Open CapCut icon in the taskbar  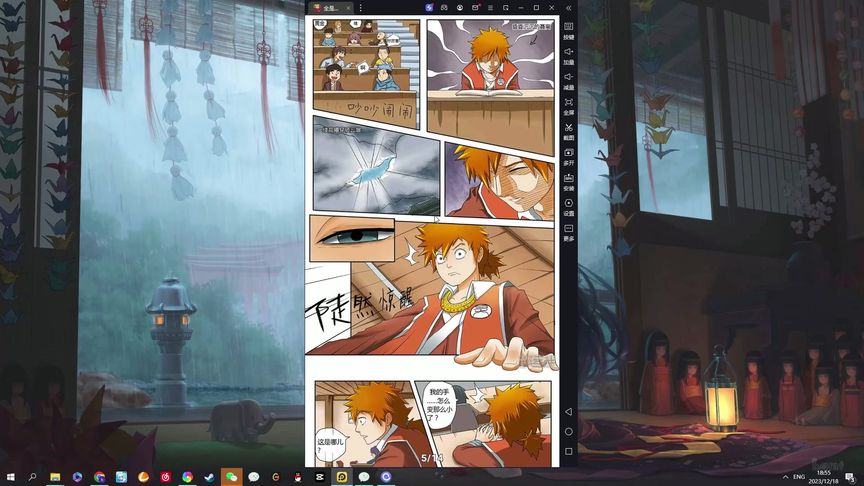tap(320, 477)
